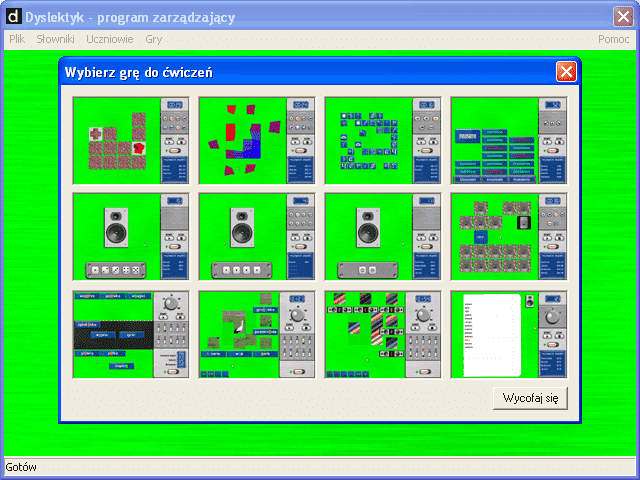This screenshot has height=480, width=640.
Task: Open the Plik menu
Action: pos(17,39)
